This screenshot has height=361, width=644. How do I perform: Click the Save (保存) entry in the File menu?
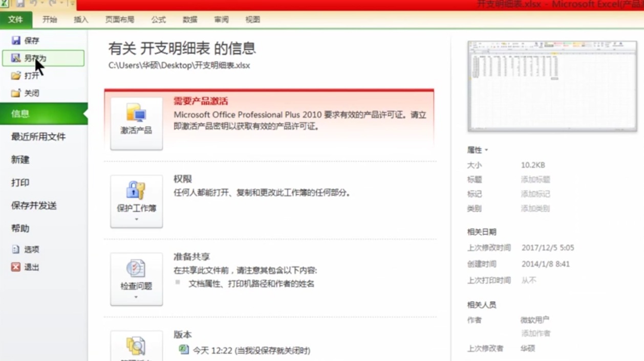(x=26, y=40)
